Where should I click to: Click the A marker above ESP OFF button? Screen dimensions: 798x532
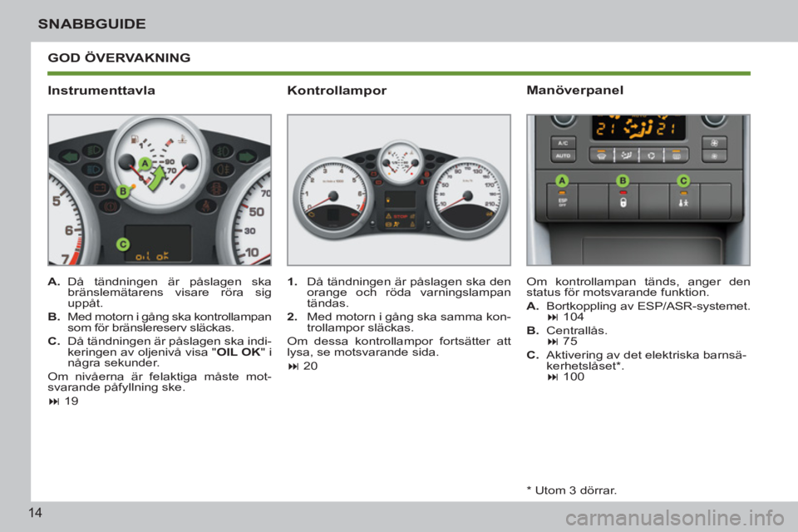tap(562, 180)
